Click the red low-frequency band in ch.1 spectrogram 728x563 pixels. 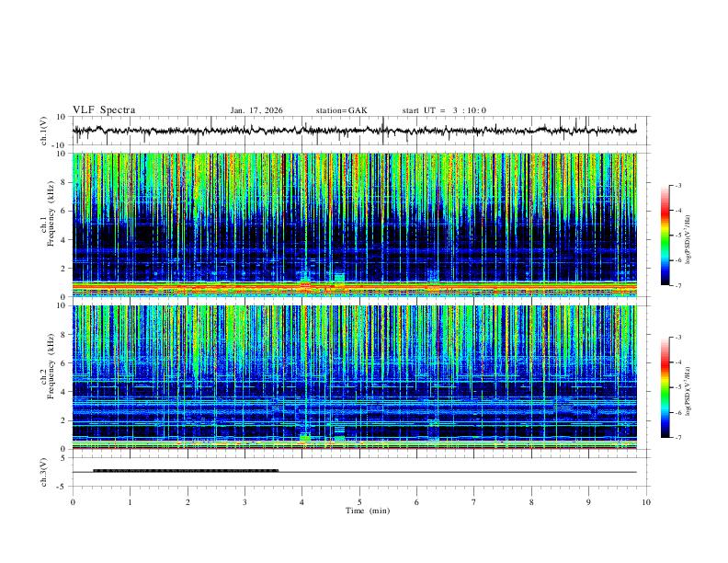(x=354, y=289)
